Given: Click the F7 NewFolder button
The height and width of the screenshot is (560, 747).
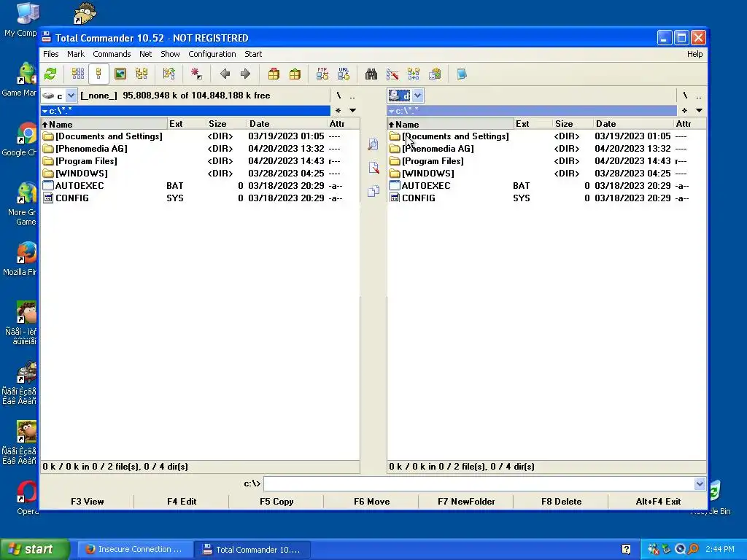Looking at the screenshot, I should pyautogui.click(x=466, y=502).
